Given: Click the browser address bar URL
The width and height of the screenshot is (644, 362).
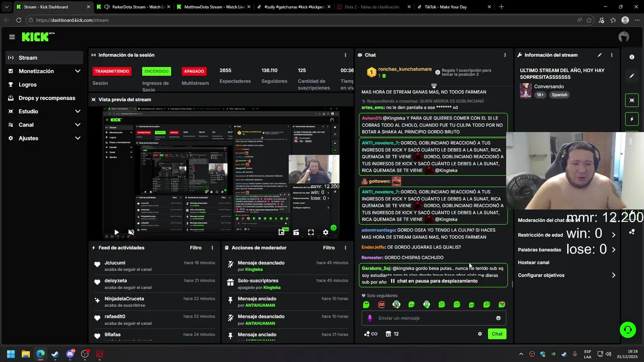Looking at the screenshot, I should (x=72, y=20).
